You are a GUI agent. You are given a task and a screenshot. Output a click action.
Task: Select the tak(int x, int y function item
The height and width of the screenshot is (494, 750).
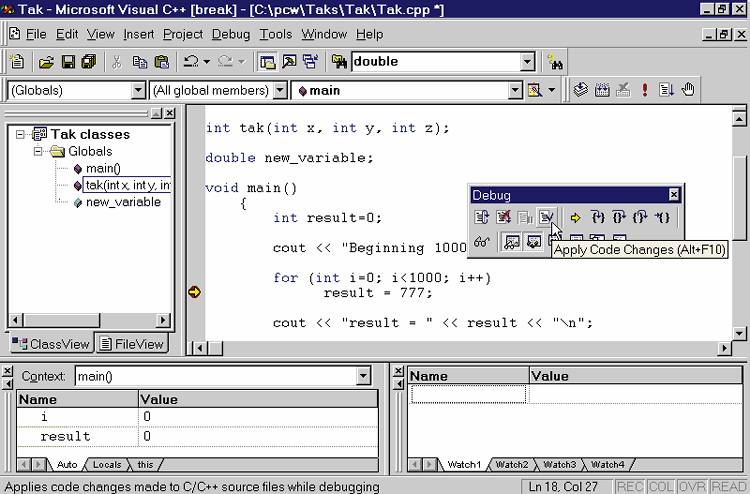tap(127, 185)
